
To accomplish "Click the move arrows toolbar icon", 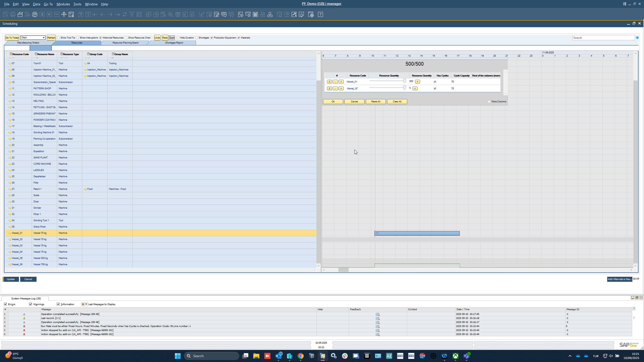I will (x=64, y=14).
